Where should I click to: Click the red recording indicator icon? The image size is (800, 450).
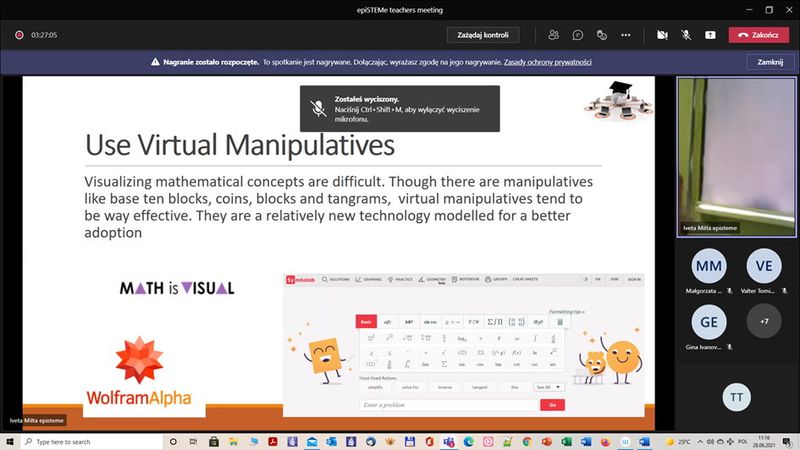point(19,35)
